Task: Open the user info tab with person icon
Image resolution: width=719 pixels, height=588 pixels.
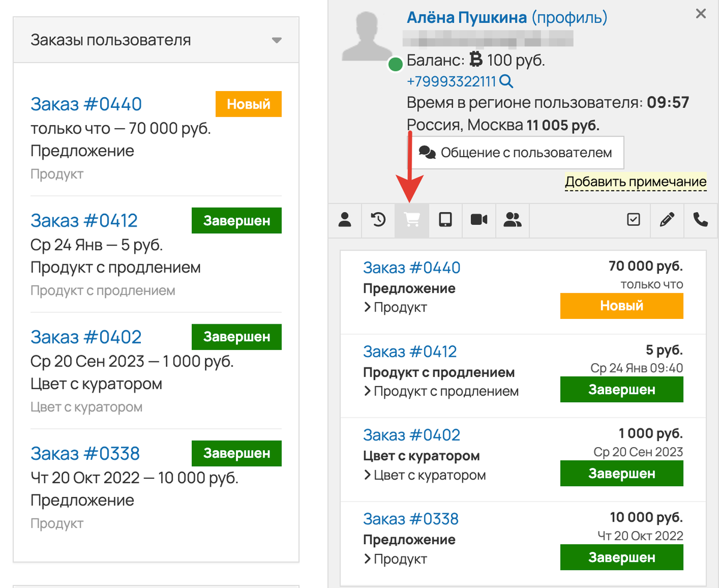Action: [x=345, y=220]
